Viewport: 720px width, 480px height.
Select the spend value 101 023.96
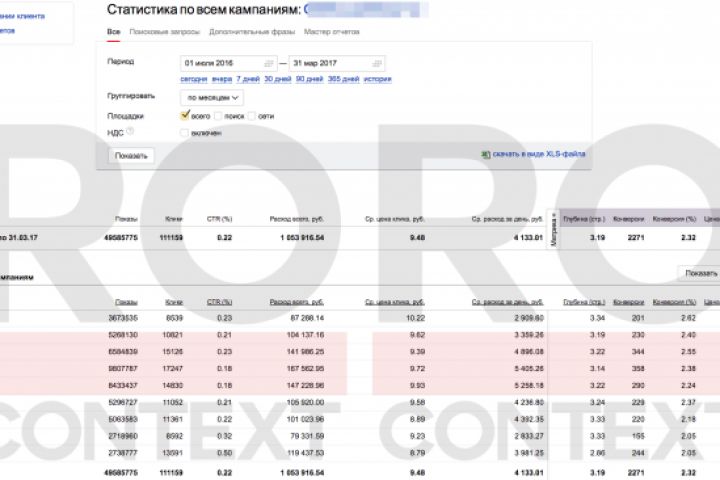tap(305, 419)
